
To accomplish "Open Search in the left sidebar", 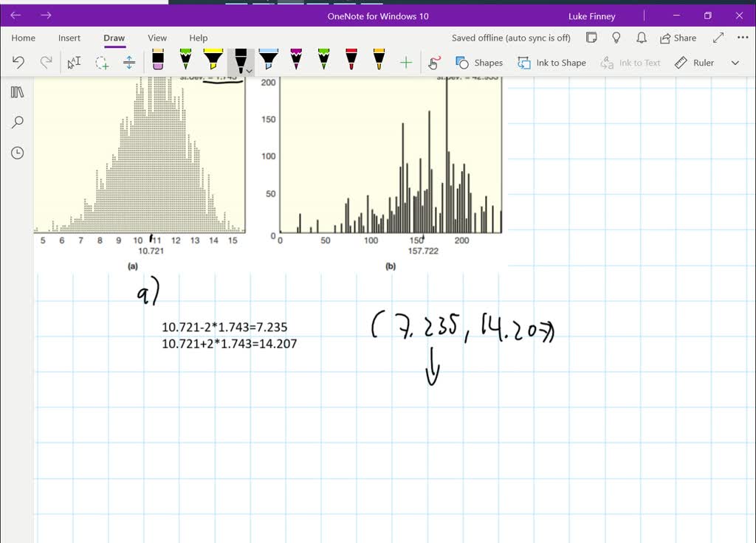I will click(x=16, y=122).
